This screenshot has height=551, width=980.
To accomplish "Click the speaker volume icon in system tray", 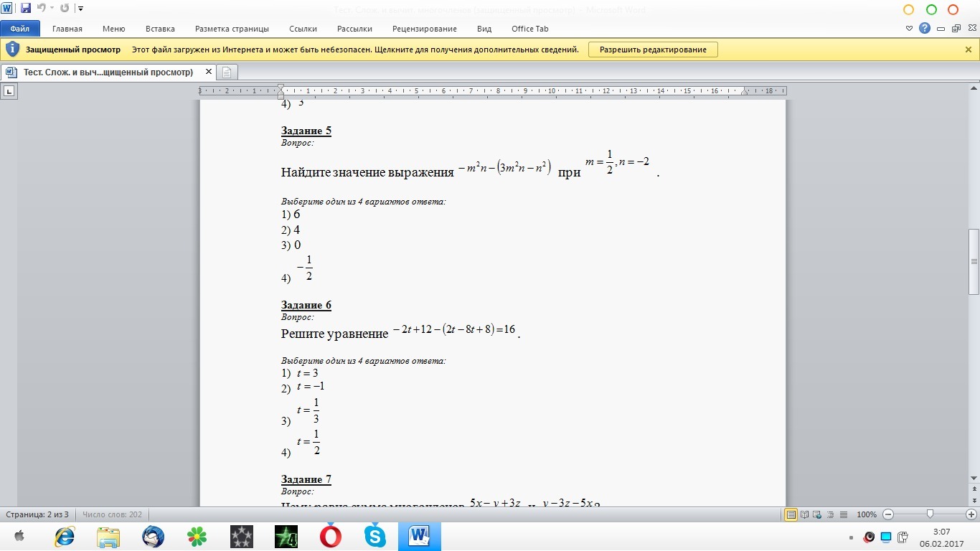I will [x=870, y=537].
